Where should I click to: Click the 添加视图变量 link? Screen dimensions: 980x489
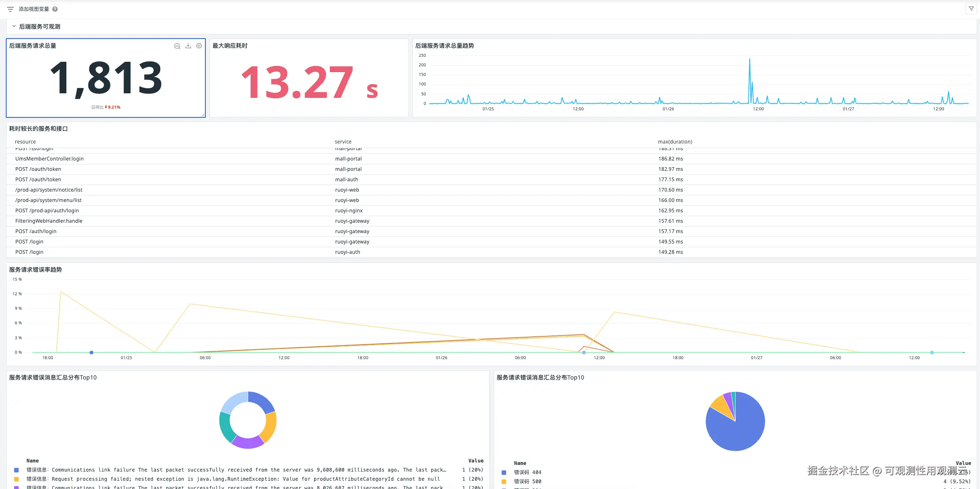tap(34, 9)
